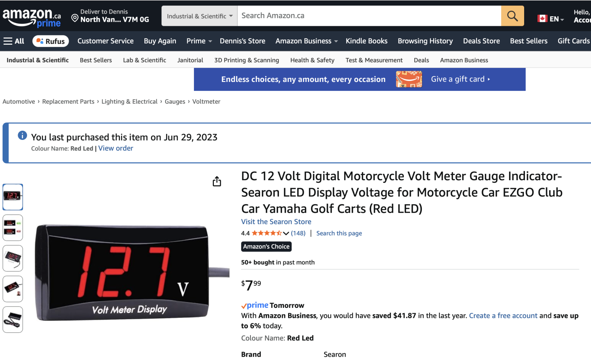The height and width of the screenshot is (364, 591).
Task: Open the Rufus AI assistant
Action: [x=51, y=41]
